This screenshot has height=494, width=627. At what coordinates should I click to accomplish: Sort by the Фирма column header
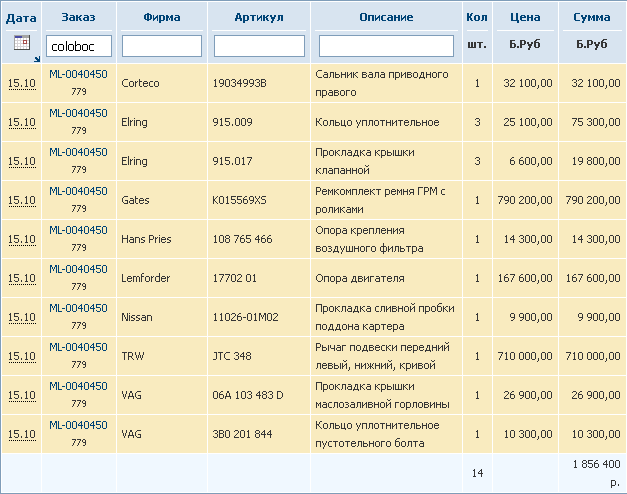tap(162, 17)
